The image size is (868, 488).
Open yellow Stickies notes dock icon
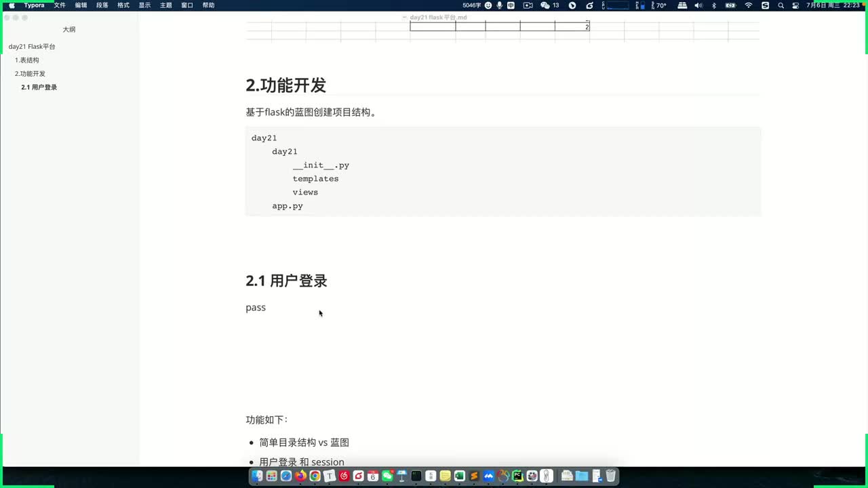coord(445,476)
